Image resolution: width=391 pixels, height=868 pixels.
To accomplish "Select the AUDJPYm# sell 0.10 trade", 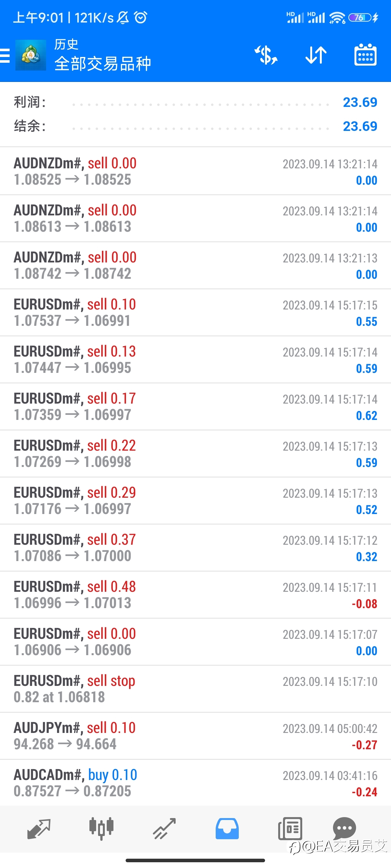I will (x=195, y=736).
